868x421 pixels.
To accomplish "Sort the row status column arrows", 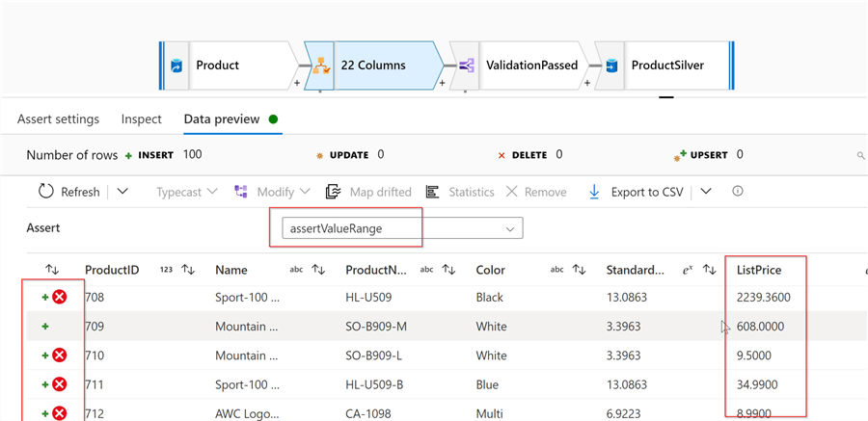I will (x=52, y=270).
